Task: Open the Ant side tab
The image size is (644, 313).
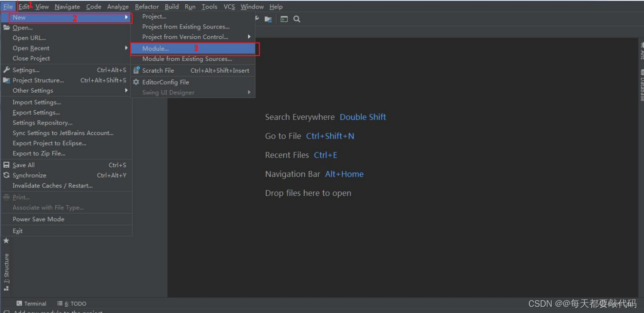Action: click(641, 51)
